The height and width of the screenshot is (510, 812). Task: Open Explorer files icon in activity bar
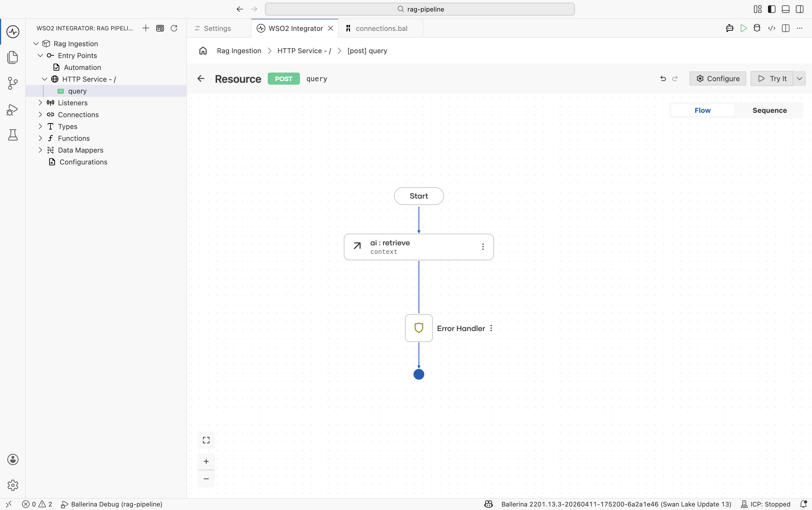pos(13,57)
